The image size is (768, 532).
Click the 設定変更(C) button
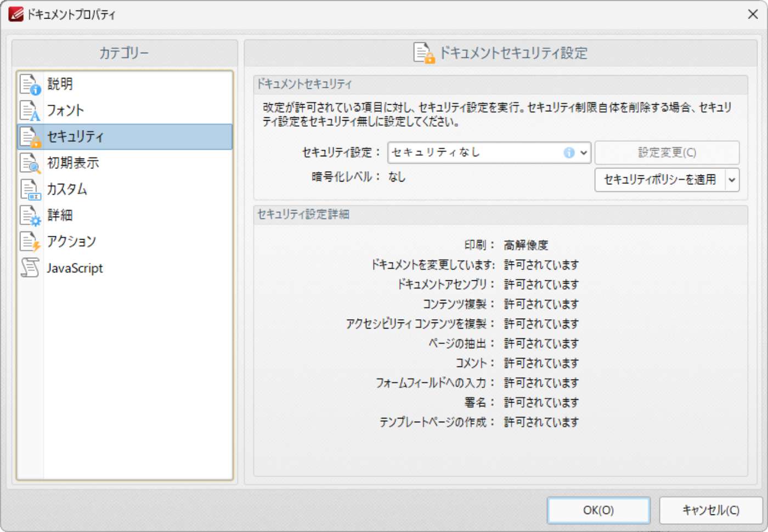667,152
